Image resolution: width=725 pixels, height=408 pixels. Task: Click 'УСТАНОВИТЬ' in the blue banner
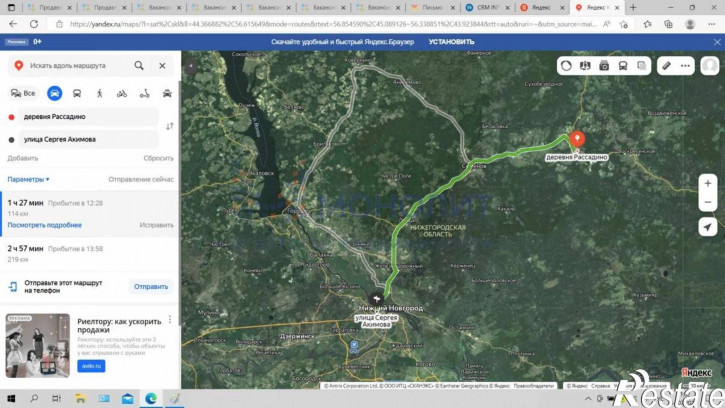pyautogui.click(x=451, y=42)
